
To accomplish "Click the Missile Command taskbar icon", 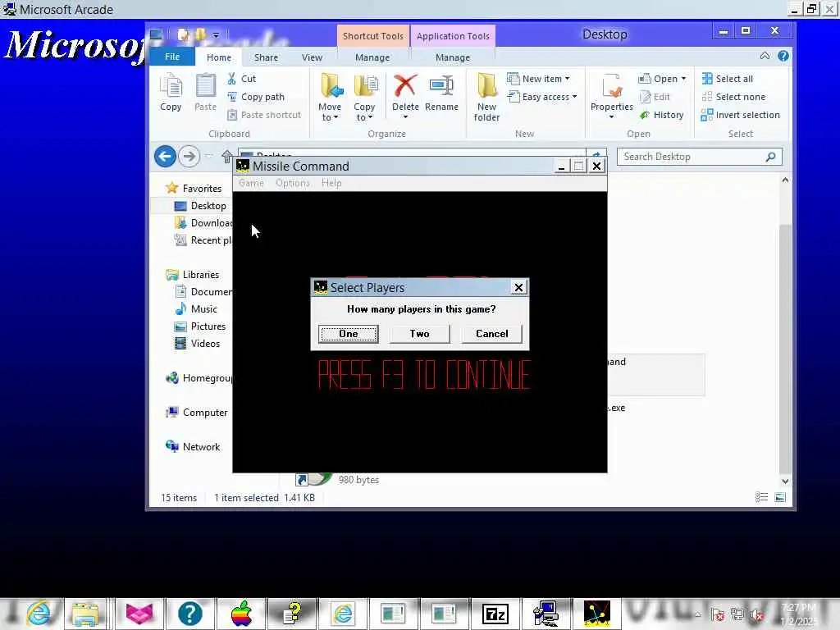I will pyautogui.click(x=597, y=614).
